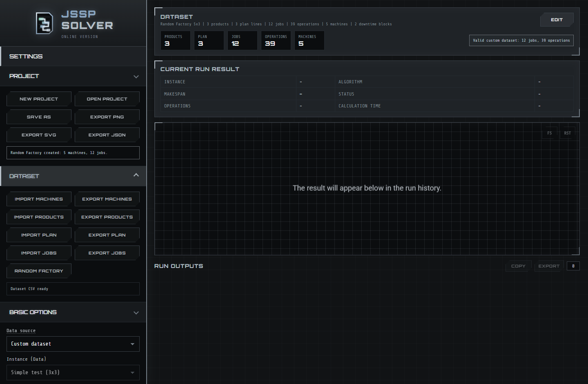Click the Run Outputs heading
The image size is (588, 384).
(x=178, y=266)
